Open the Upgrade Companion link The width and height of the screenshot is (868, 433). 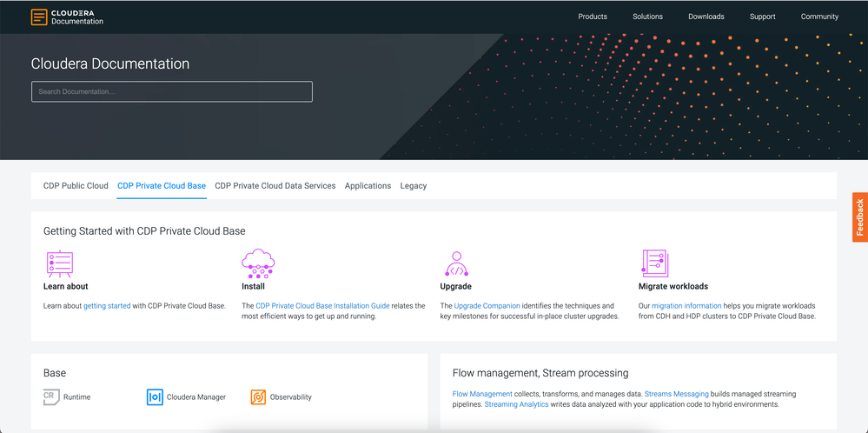[487, 306]
